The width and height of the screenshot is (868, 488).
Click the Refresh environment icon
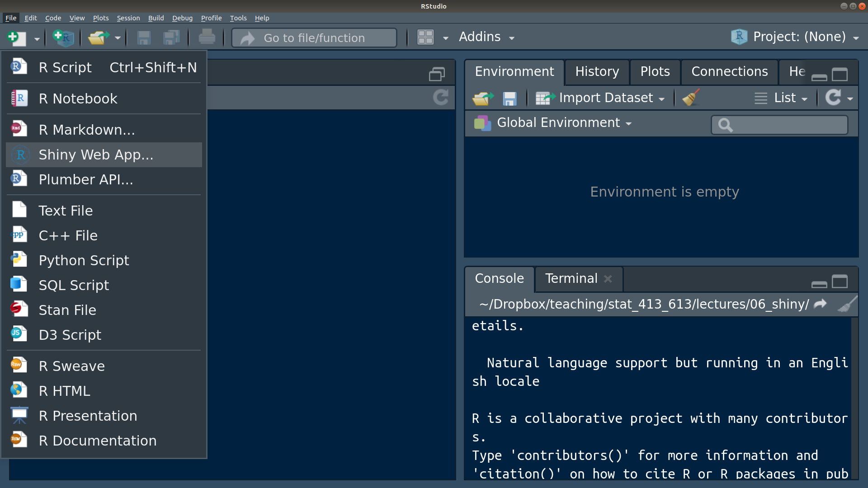pyautogui.click(x=833, y=97)
